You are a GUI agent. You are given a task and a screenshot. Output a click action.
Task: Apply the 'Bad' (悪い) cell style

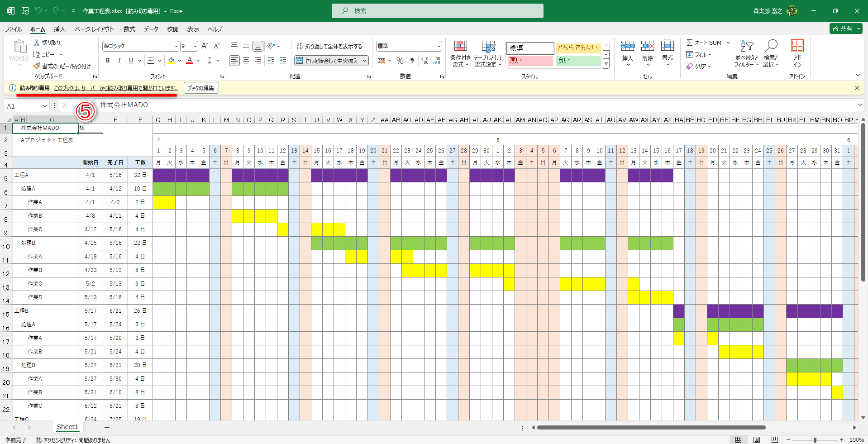click(530, 61)
